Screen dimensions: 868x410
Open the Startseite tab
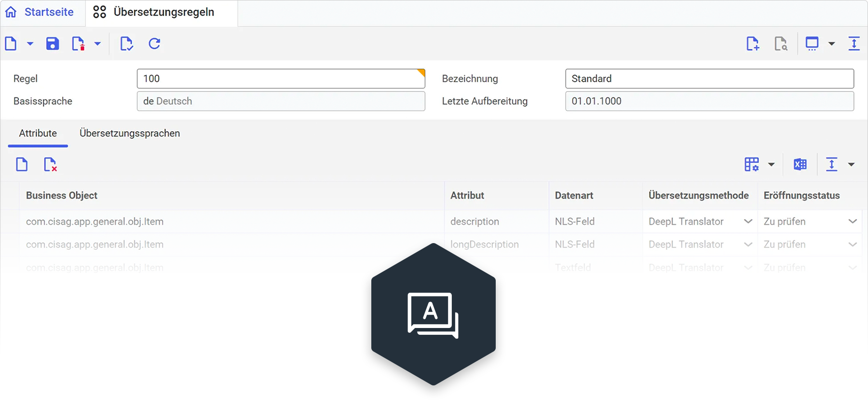point(43,13)
